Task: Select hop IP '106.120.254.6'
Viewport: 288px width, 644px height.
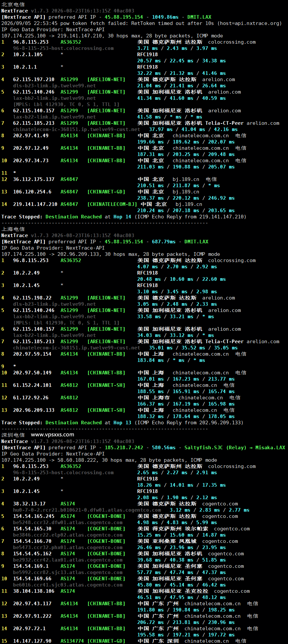Action: tap(32, 192)
